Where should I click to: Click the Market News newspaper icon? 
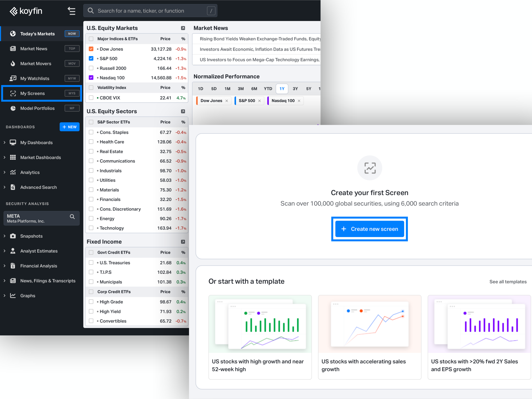point(13,49)
